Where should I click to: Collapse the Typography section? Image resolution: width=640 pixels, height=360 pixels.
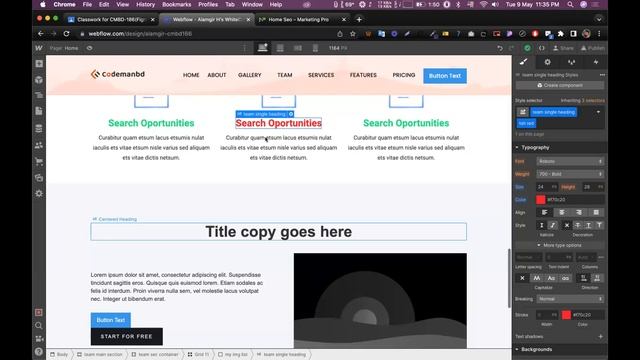click(535, 147)
